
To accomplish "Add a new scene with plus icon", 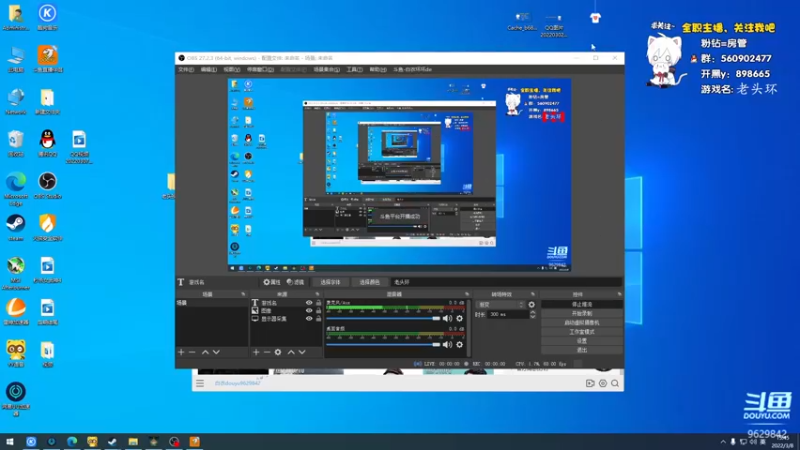I will click(x=181, y=352).
